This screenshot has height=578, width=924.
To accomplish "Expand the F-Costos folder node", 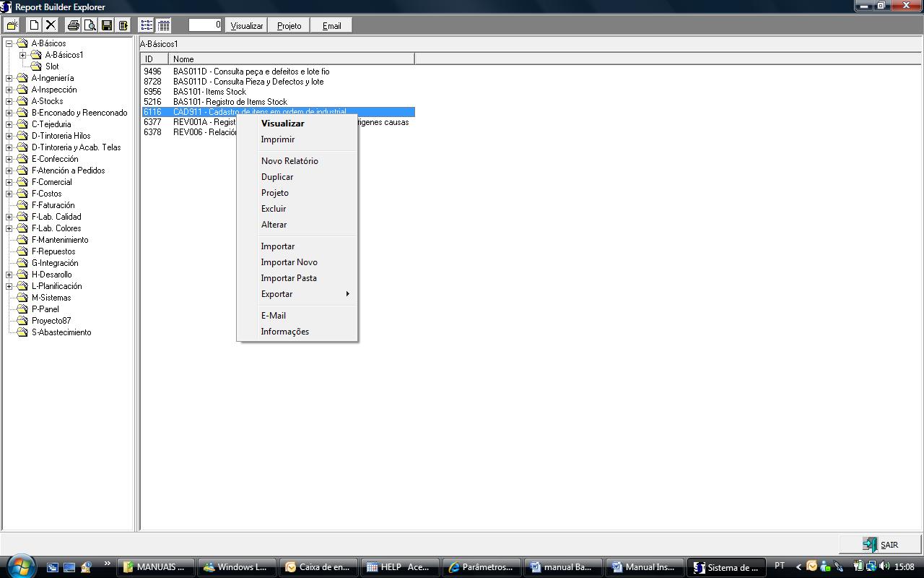I will 9,194.
